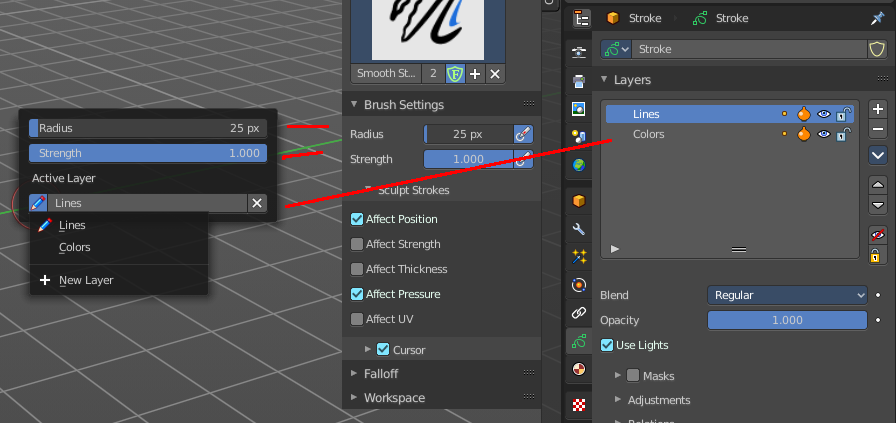
Task: Open the Output properties printer tab
Action: (579, 81)
